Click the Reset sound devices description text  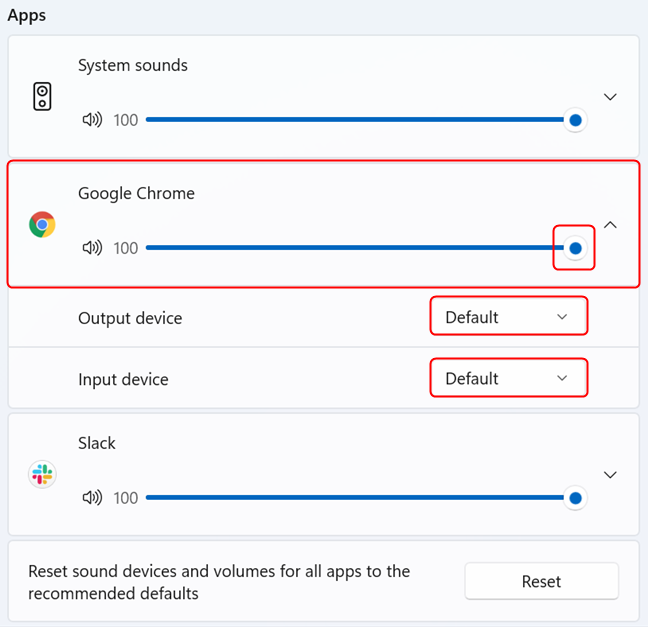pyautogui.click(x=219, y=582)
